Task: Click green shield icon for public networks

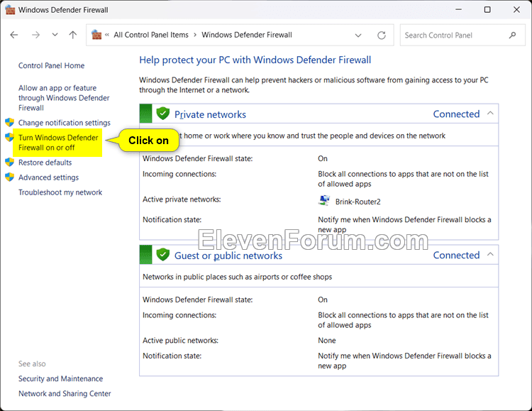Action: pos(163,254)
